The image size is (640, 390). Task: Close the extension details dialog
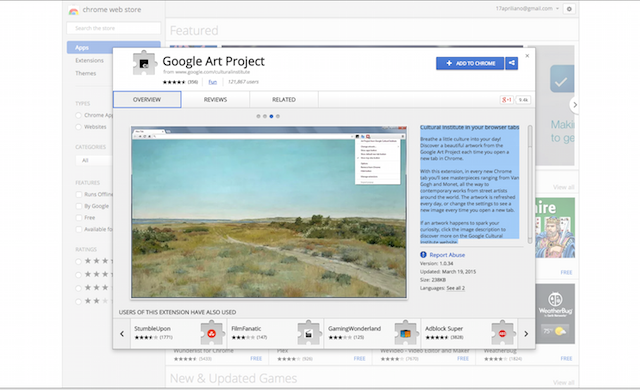527,56
